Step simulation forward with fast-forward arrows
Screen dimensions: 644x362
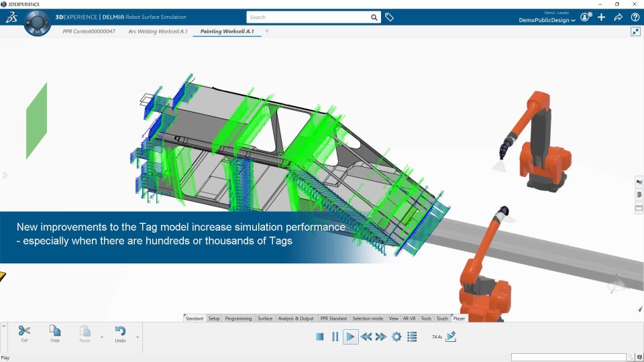(381, 337)
